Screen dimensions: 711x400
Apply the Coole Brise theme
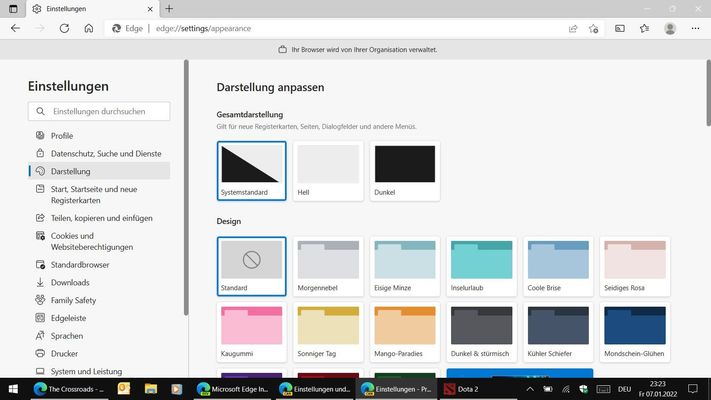click(558, 266)
